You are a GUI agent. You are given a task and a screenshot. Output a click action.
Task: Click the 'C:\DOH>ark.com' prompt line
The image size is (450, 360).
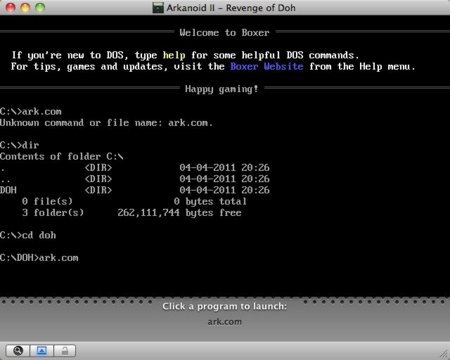coord(39,258)
